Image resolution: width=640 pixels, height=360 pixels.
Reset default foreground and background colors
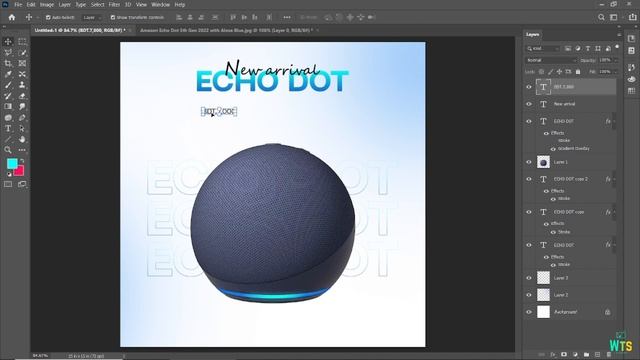coord(9,174)
